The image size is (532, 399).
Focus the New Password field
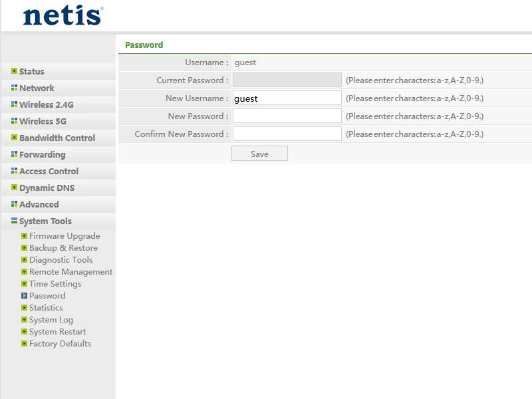pos(287,116)
